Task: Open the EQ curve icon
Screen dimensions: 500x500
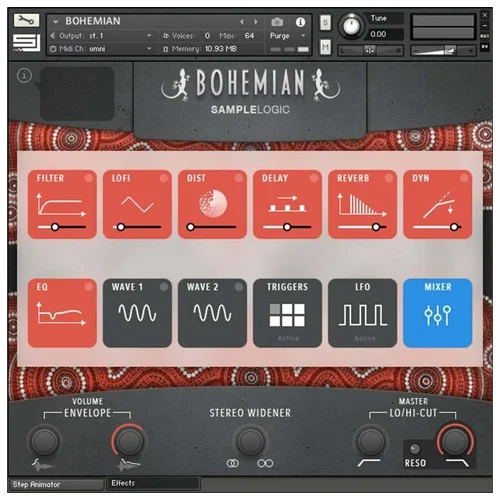Action: click(61, 313)
